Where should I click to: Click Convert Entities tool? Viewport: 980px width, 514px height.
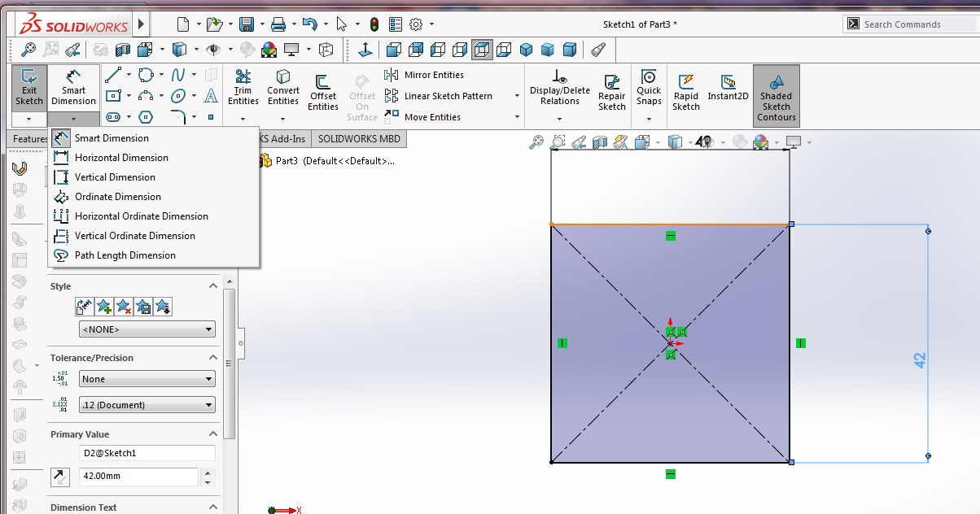click(x=283, y=88)
